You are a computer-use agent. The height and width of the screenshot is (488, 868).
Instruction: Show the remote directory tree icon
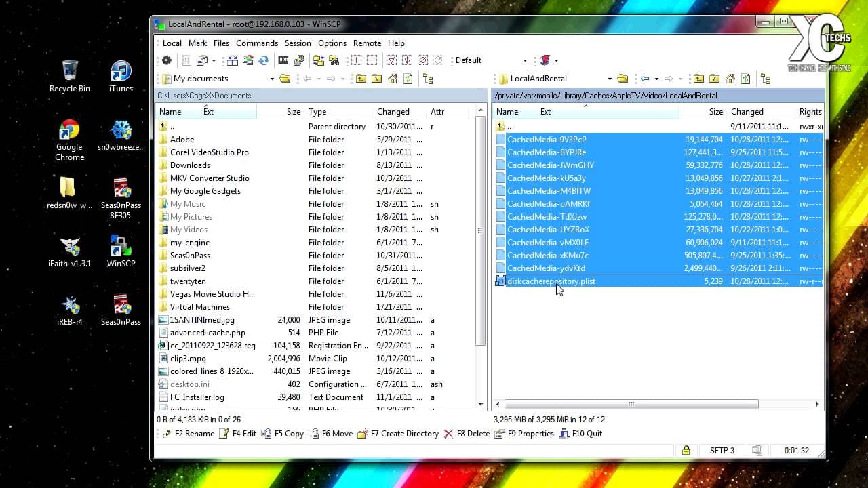point(766,79)
